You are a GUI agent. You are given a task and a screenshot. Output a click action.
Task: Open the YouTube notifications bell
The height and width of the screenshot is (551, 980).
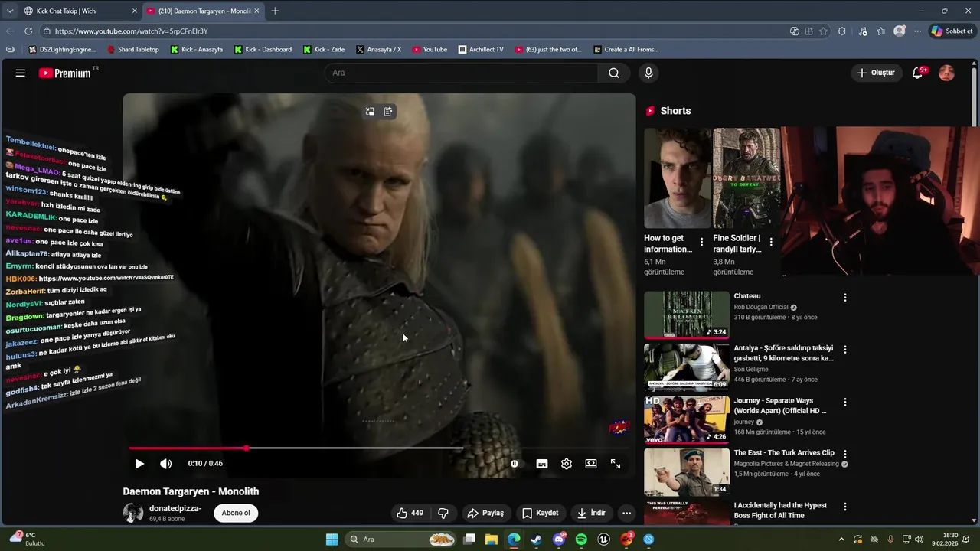click(918, 73)
